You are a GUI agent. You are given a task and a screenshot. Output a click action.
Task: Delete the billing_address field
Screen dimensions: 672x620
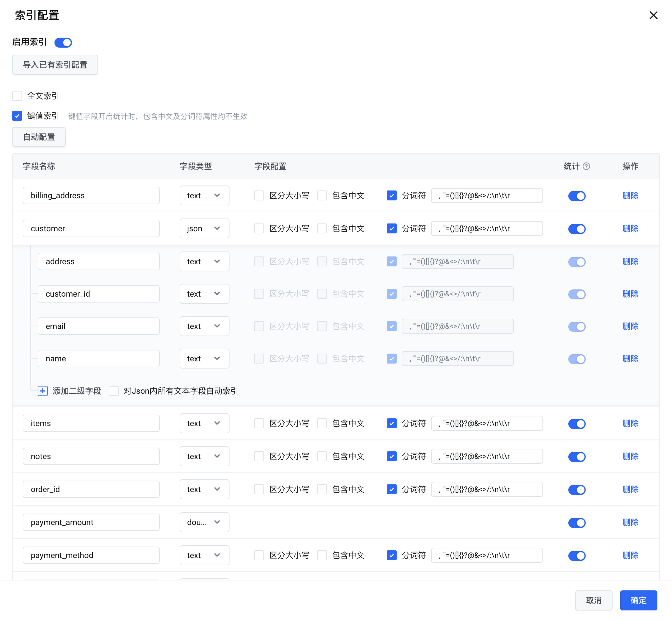click(x=630, y=196)
